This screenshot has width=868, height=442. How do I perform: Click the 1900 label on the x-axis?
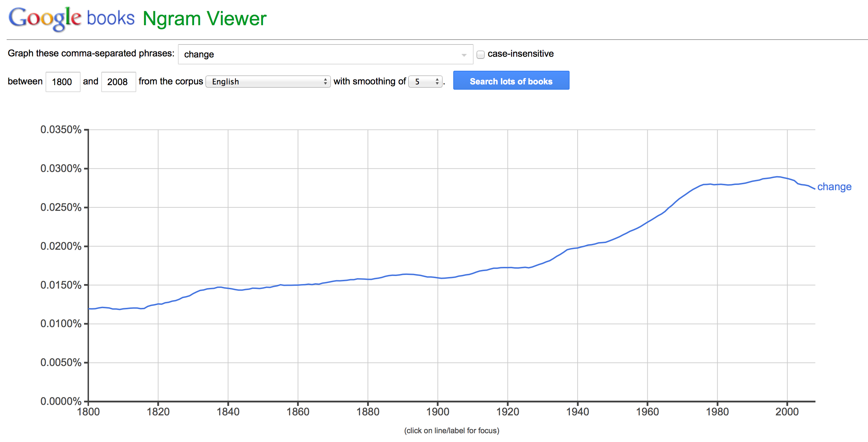pos(438,412)
